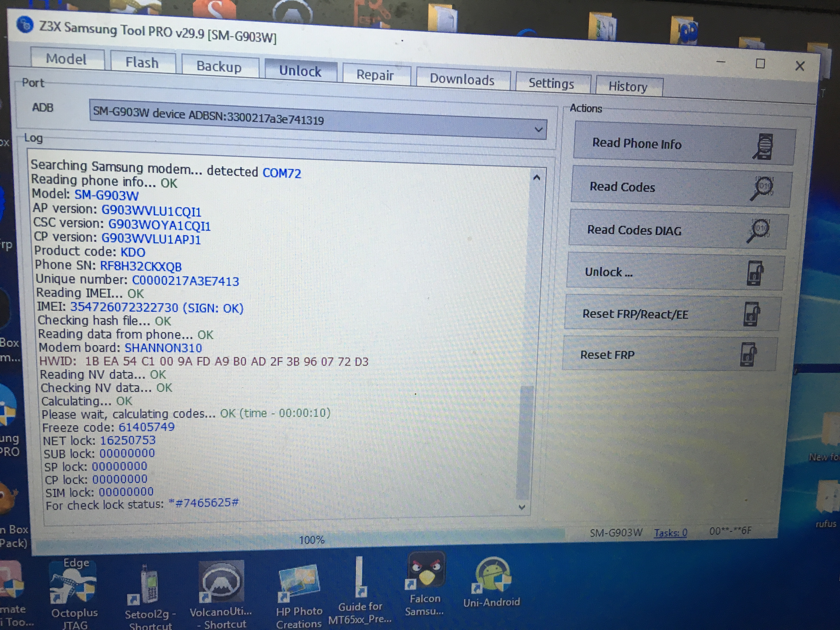The image size is (840, 630).
Task: Go to the Downloads tab
Action: tap(462, 79)
